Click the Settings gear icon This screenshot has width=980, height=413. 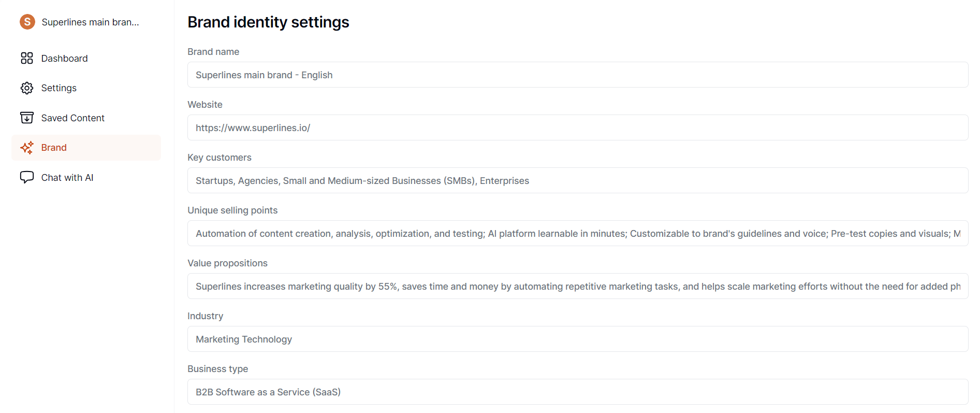[x=27, y=88]
